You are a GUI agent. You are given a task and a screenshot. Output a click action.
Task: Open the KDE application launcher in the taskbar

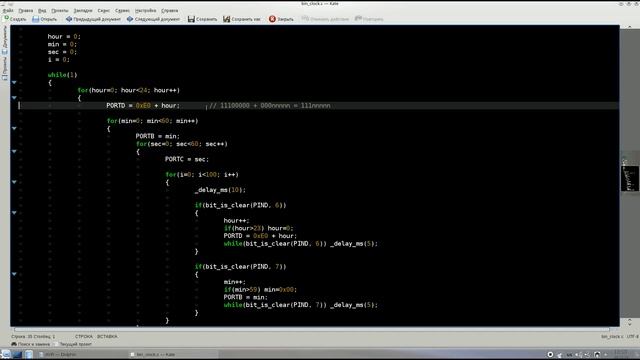coord(6,354)
